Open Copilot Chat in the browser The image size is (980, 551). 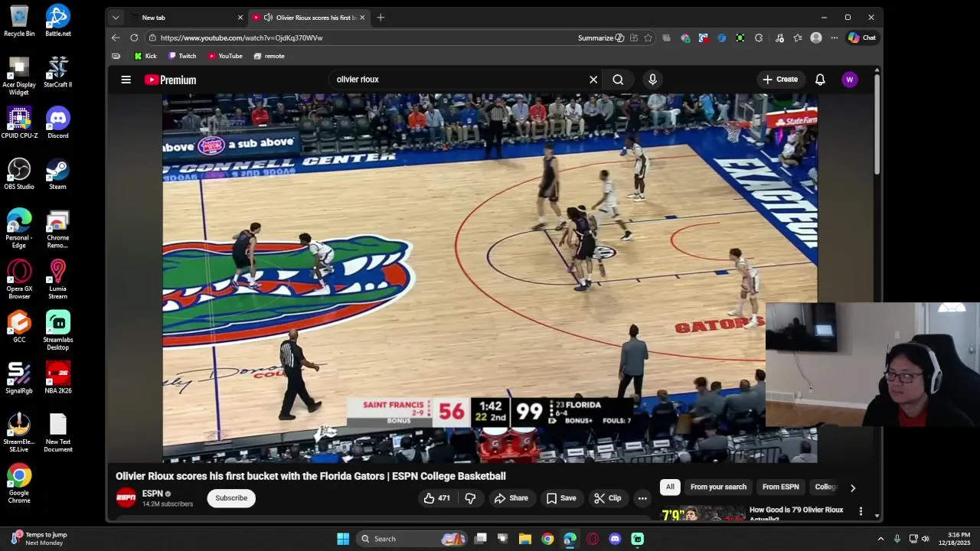click(x=861, y=37)
